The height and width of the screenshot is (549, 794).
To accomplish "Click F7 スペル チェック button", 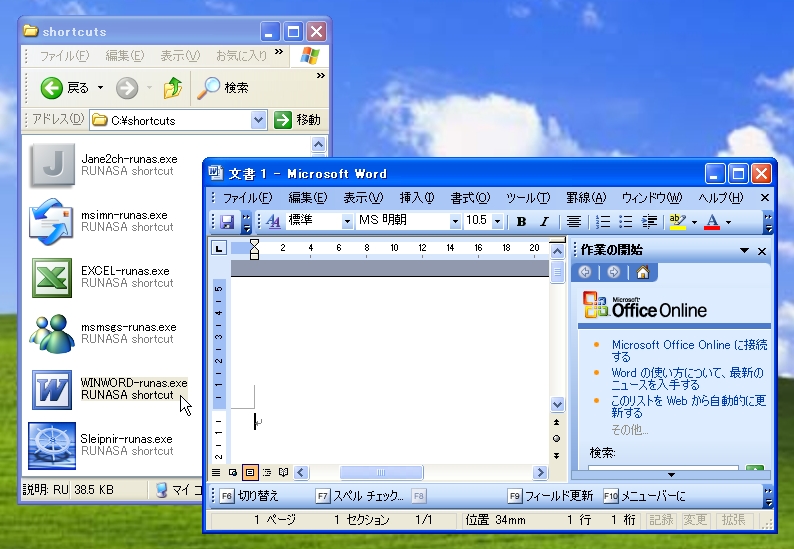I will point(360,496).
